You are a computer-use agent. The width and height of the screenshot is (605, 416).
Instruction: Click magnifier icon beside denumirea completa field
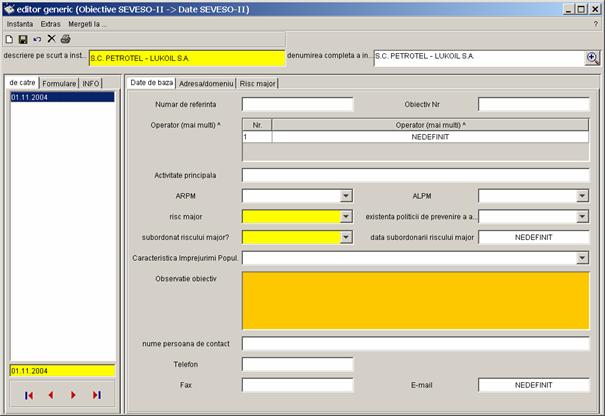[591, 58]
